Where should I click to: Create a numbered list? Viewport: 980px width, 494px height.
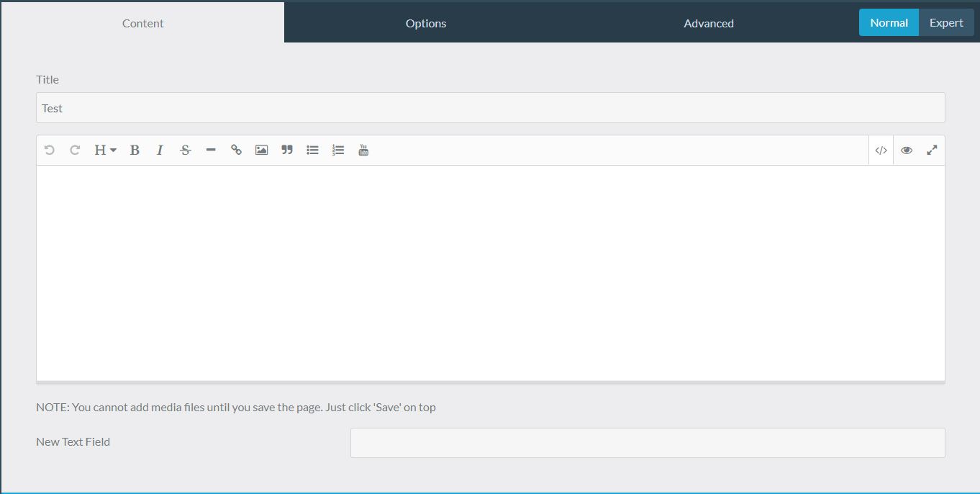(x=337, y=150)
